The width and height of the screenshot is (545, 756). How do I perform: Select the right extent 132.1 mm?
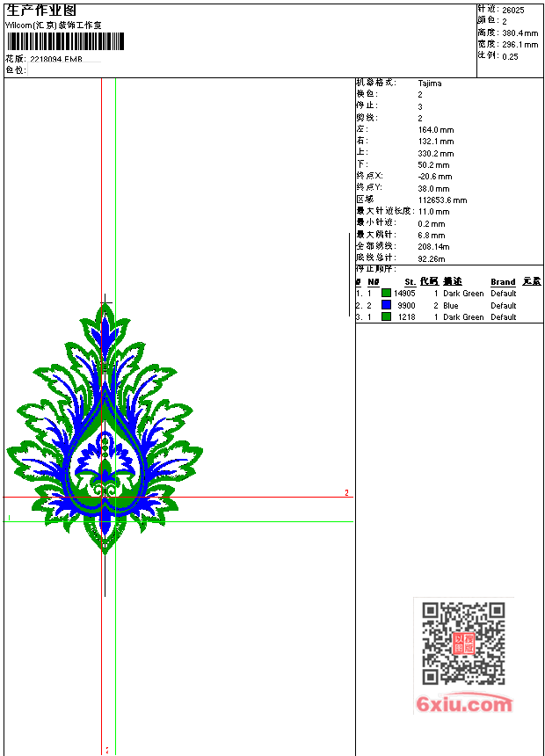[x=436, y=142]
